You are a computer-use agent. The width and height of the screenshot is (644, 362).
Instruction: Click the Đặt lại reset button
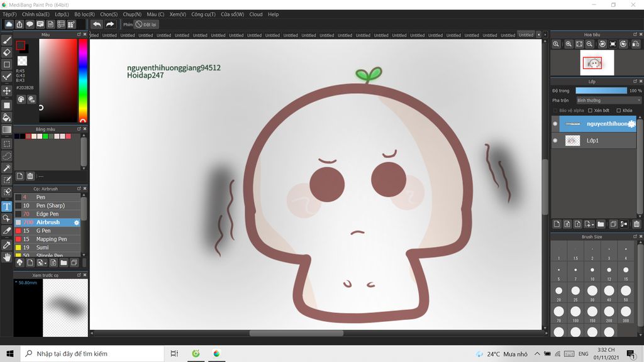(x=147, y=25)
